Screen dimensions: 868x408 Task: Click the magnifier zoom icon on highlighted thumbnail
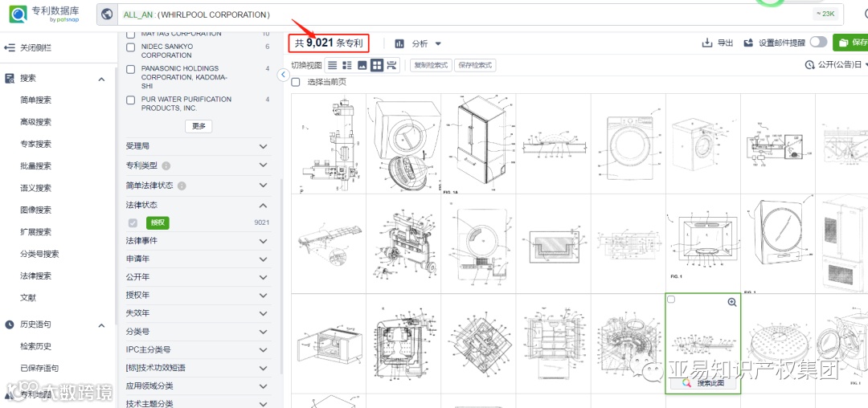click(732, 303)
